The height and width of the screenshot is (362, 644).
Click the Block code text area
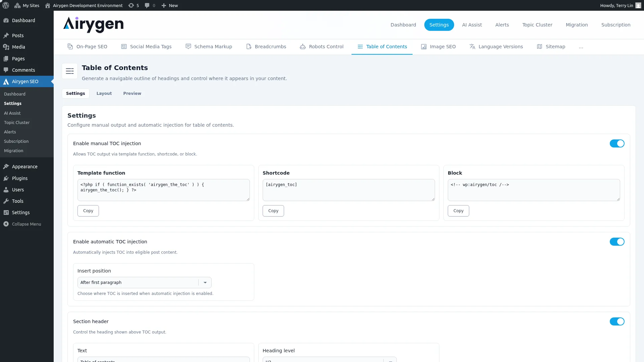(x=534, y=190)
